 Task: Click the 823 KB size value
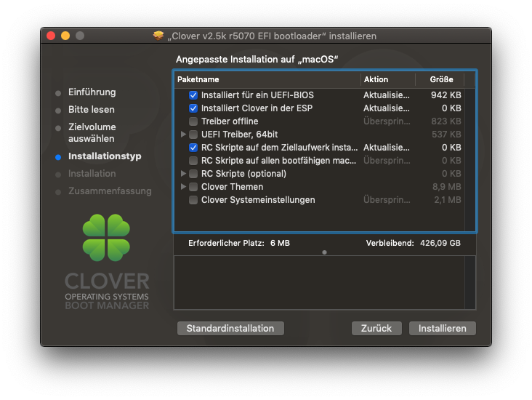pyautogui.click(x=446, y=121)
